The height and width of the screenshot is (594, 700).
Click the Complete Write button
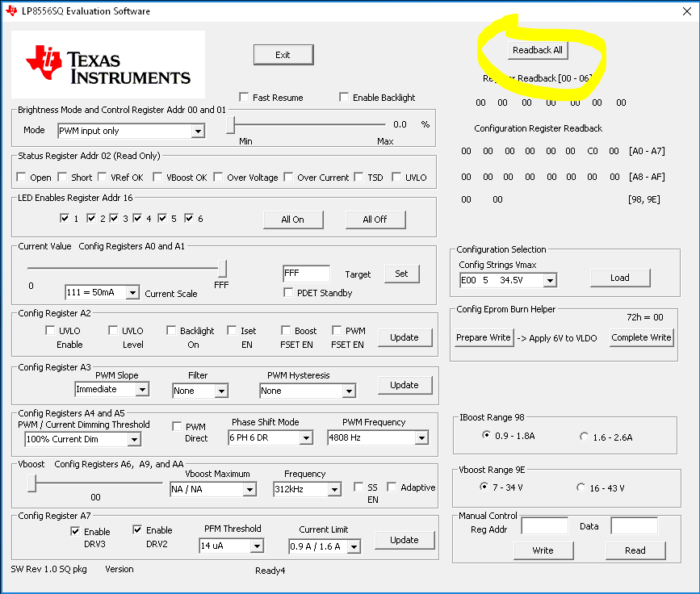point(642,338)
